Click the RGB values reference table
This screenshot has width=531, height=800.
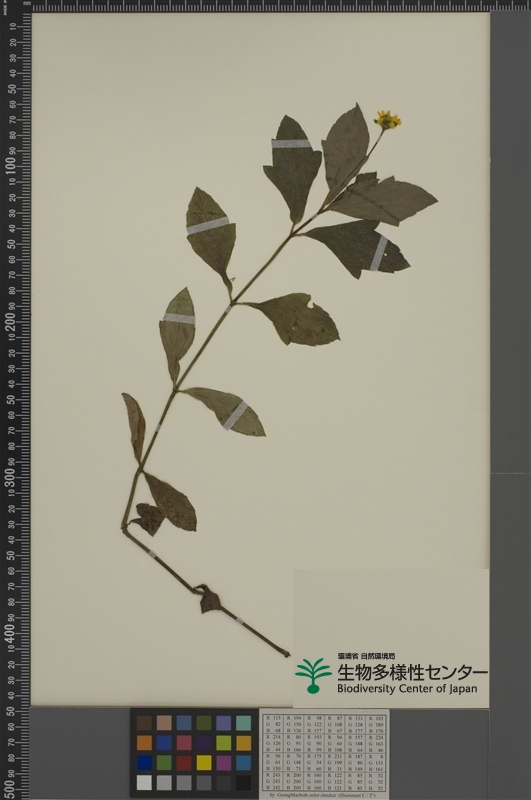click(x=324, y=753)
